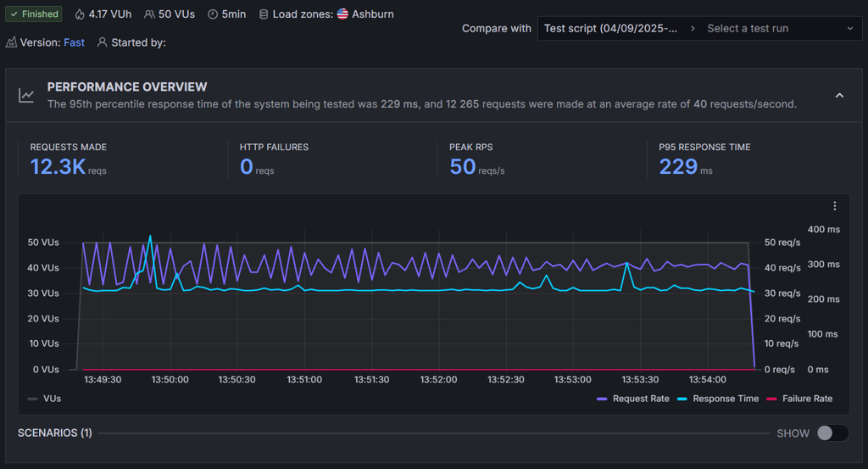Toggle the Response Time legend series
Screen dimensions: 868x469
click(717, 399)
